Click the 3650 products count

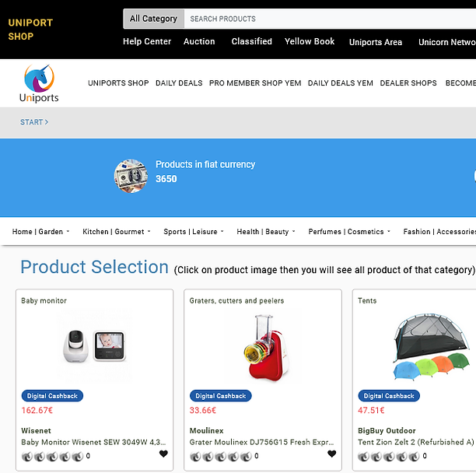click(x=166, y=179)
